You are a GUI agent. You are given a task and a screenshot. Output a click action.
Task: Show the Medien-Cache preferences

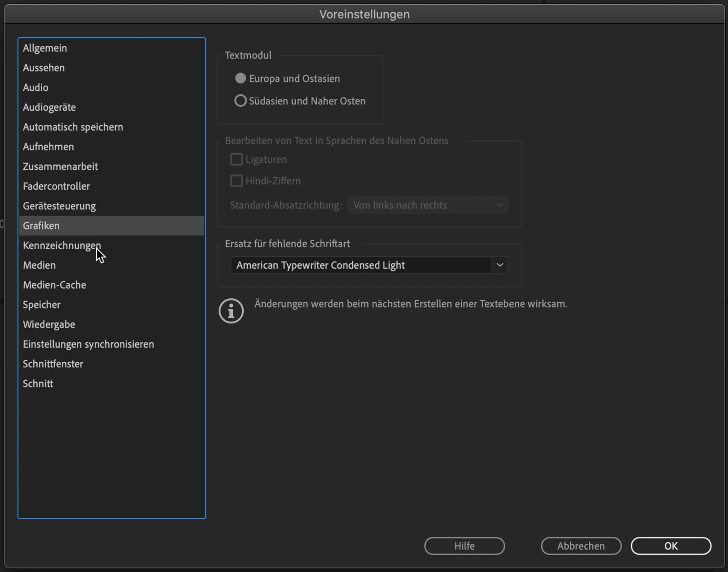click(54, 285)
